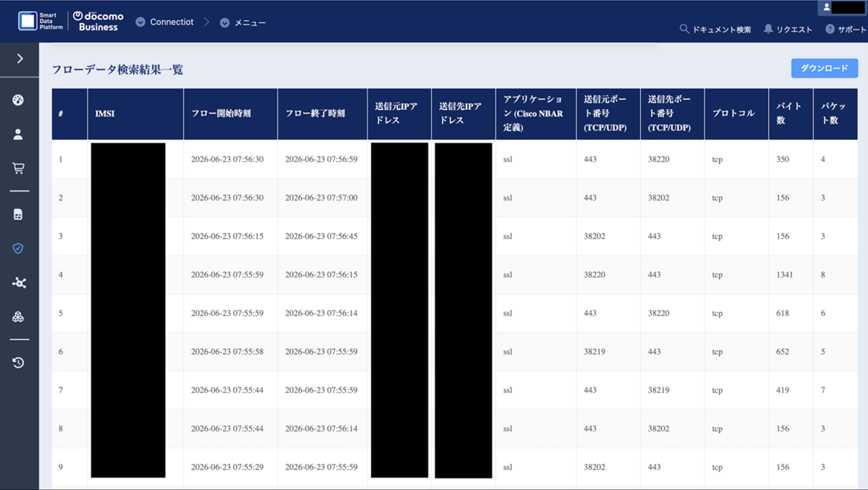This screenshot has height=490, width=868.
Task: Select row number 9 cell
Action: coord(69,467)
